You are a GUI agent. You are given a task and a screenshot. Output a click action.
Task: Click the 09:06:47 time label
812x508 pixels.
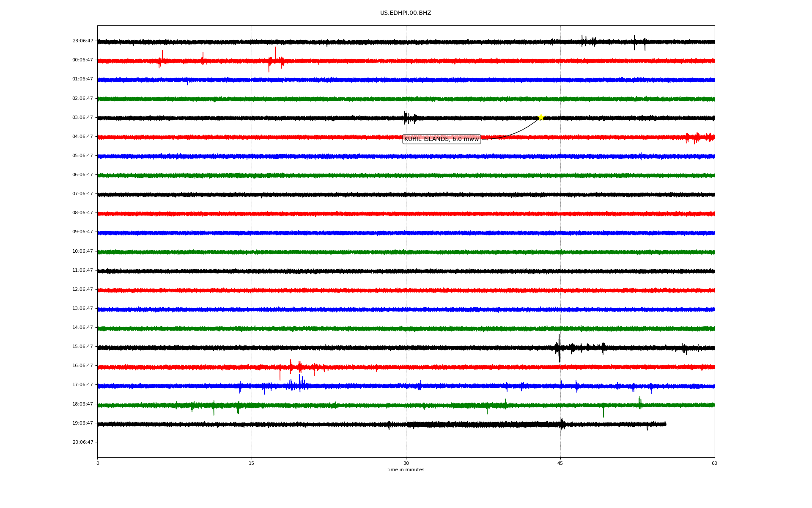coord(83,232)
